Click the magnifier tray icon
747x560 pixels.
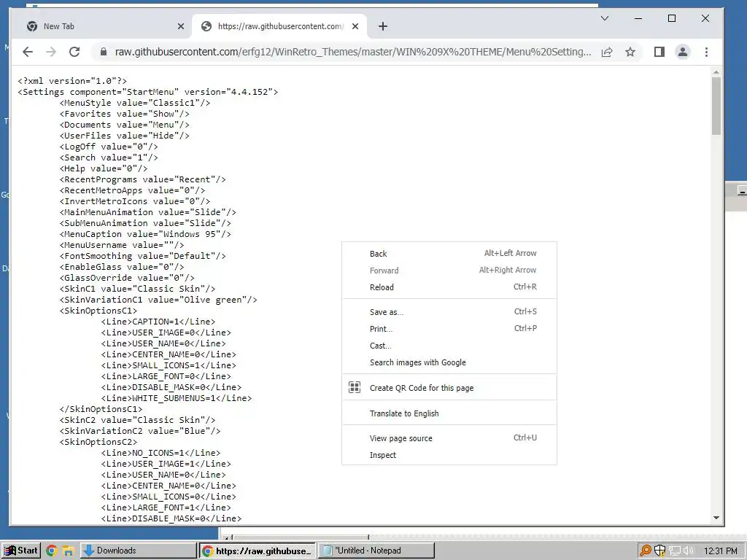click(646, 551)
